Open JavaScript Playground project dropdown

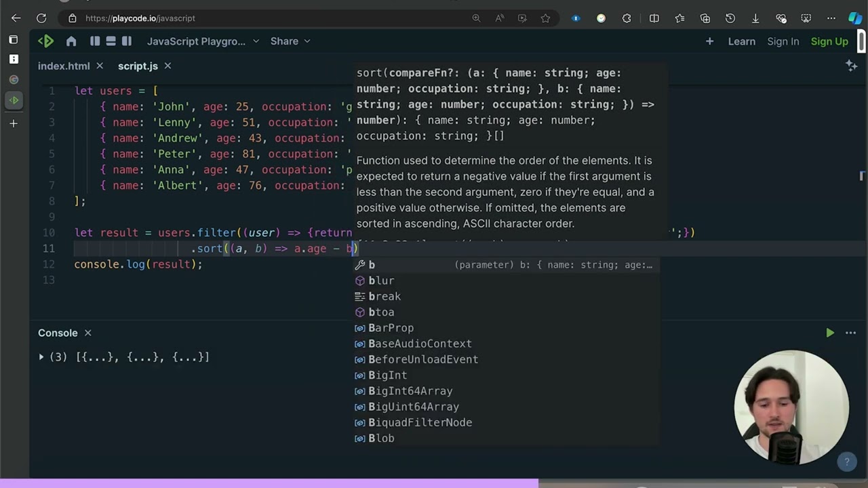click(203, 41)
